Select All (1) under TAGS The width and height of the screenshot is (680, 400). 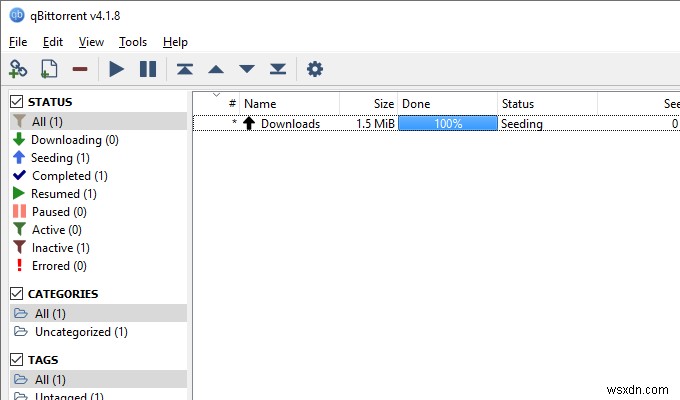point(98,379)
